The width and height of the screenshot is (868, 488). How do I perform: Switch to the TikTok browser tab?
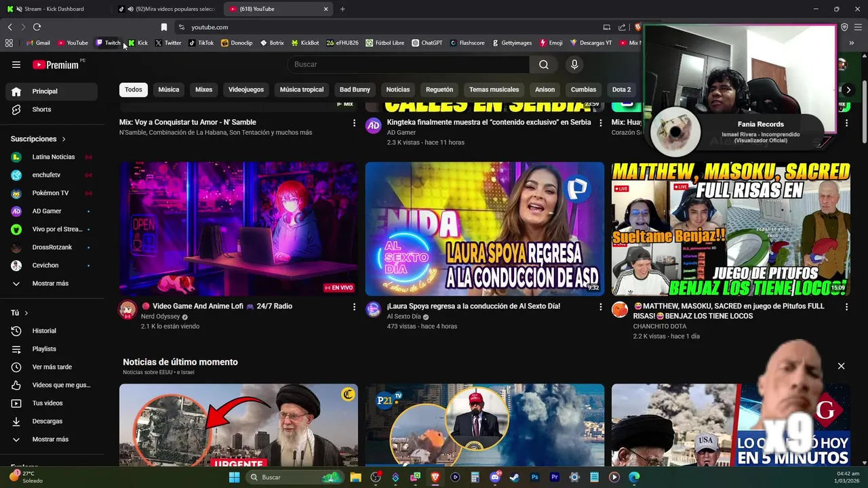(x=167, y=9)
